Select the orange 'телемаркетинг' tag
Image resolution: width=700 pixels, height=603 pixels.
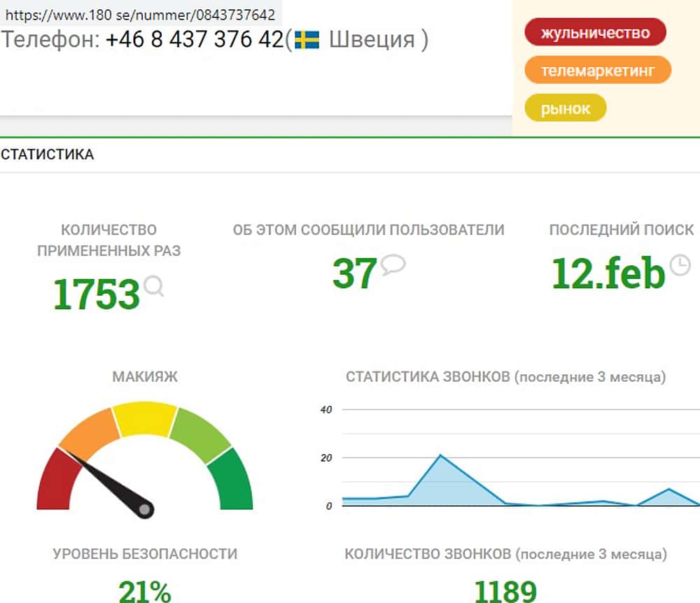click(597, 71)
